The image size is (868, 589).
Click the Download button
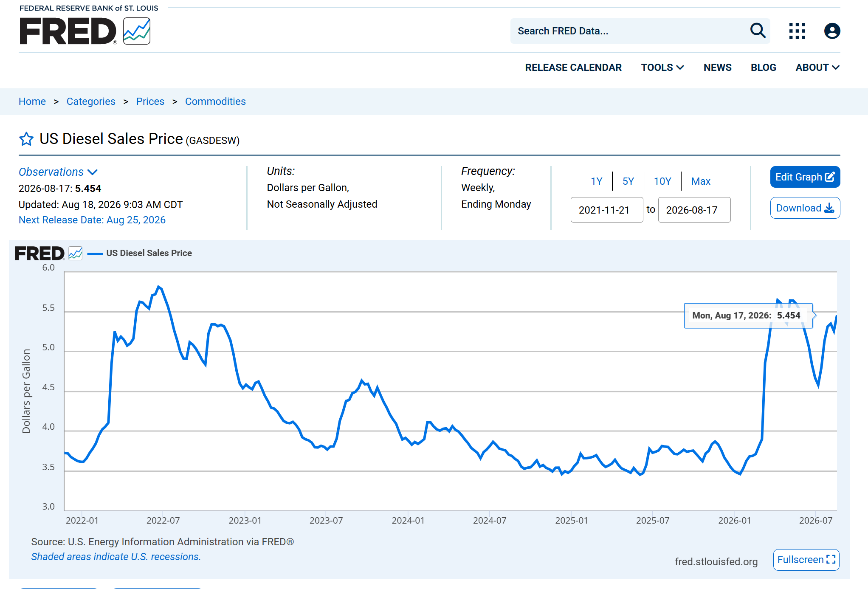point(805,208)
